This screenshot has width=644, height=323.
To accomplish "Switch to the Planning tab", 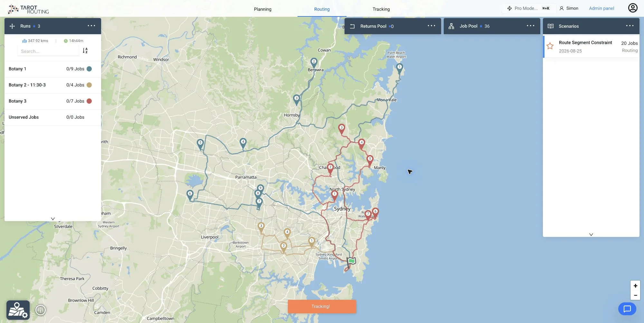I will 263,9.
